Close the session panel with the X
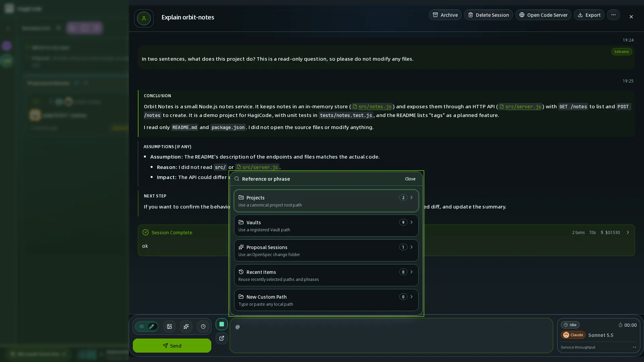 (631, 17)
